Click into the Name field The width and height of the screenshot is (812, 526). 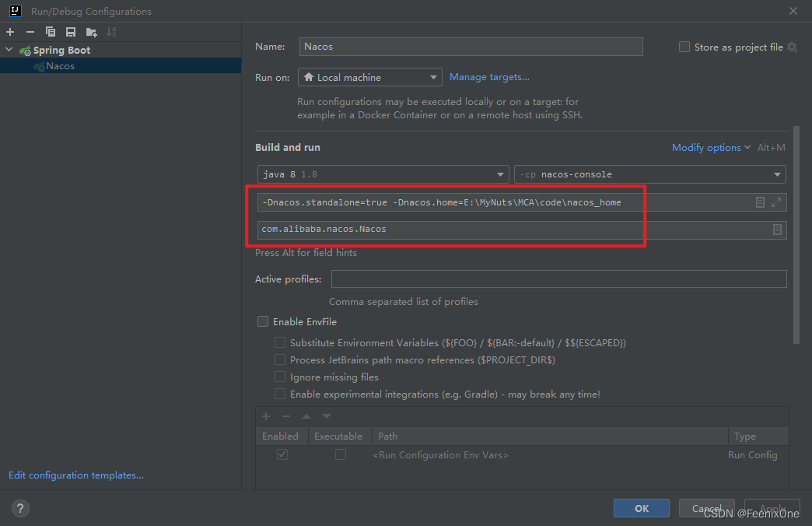click(471, 47)
